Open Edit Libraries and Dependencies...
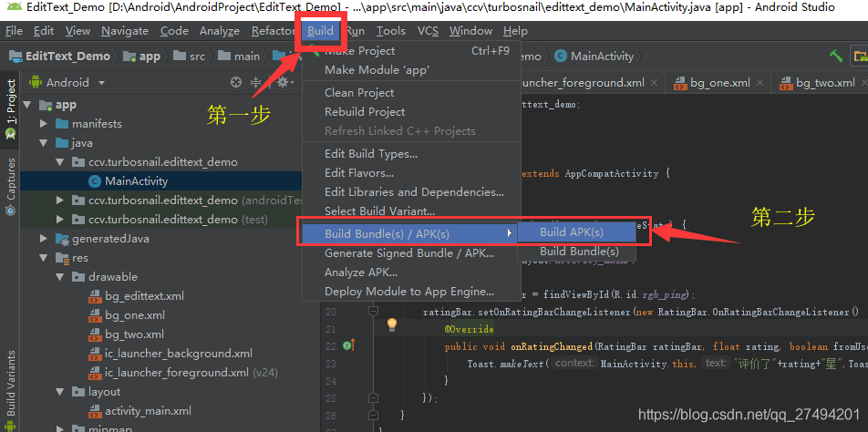868x432 pixels. [x=411, y=192]
